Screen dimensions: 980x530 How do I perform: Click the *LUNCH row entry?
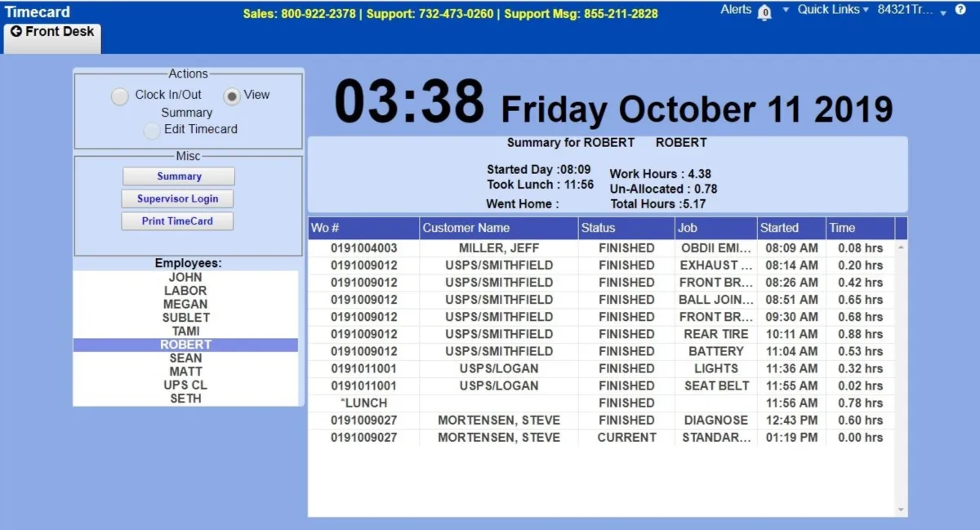[364, 403]
